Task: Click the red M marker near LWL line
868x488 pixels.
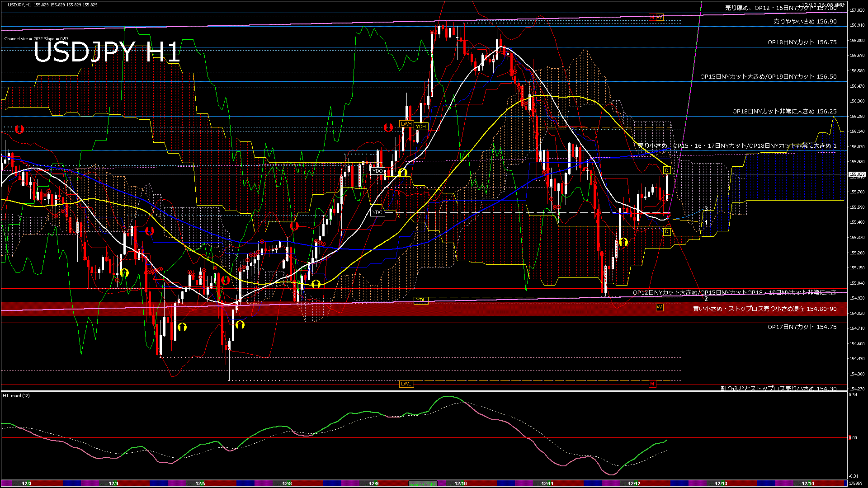Action: coord(652,384)
